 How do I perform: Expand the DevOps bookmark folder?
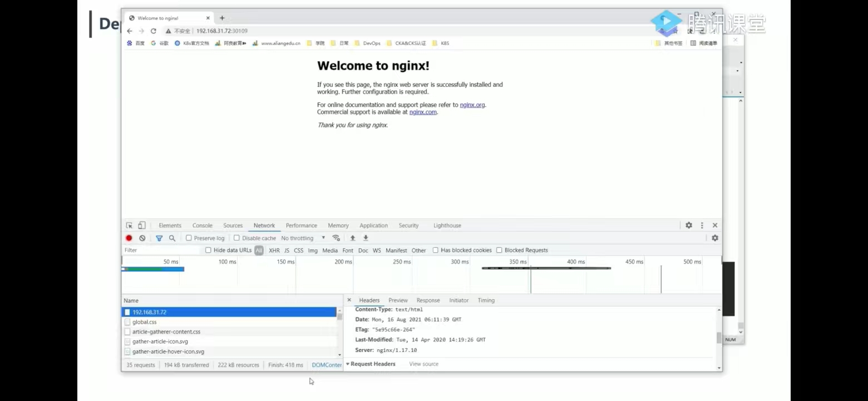[368, 43]
